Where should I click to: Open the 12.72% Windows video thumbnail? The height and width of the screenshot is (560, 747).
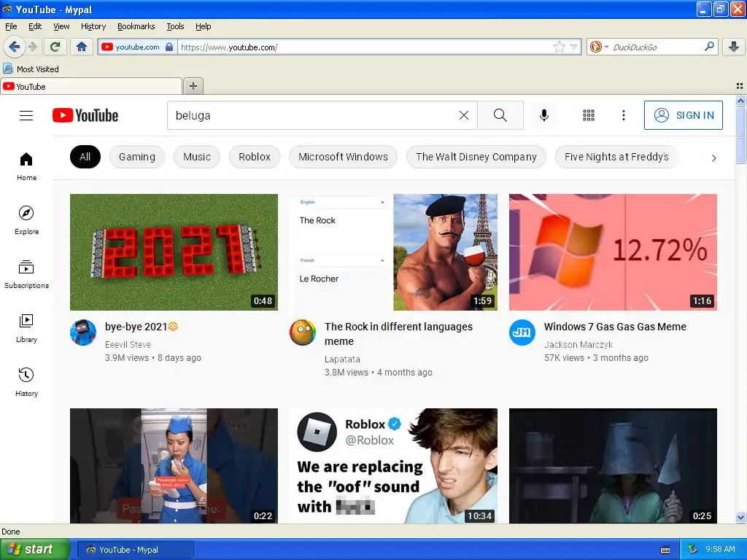(x=613, y=252)
